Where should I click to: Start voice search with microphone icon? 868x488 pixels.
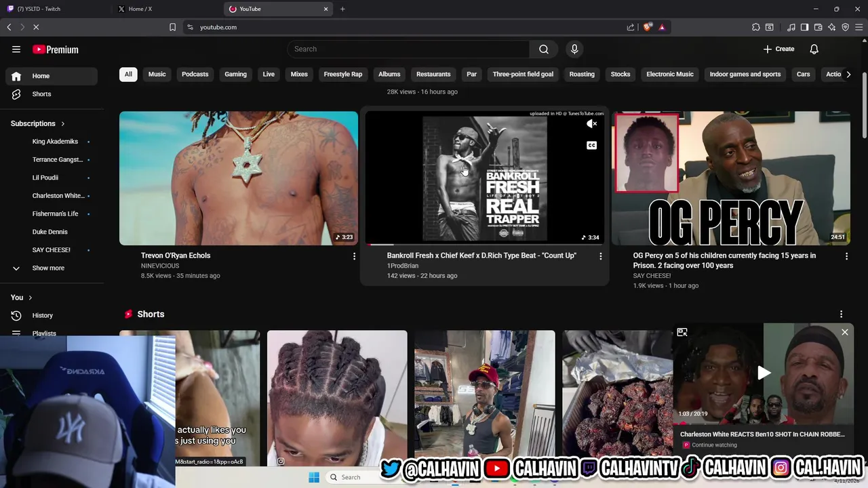(574, 49)
